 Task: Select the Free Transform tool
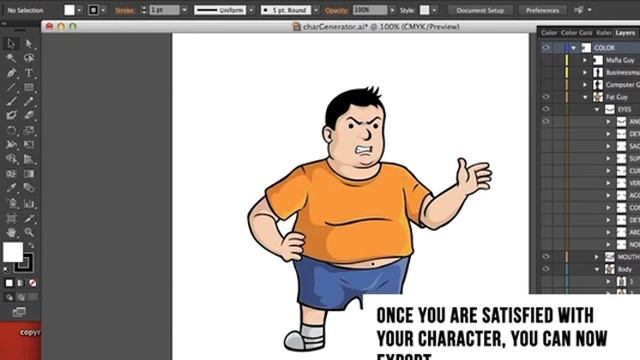click(29, 144)
